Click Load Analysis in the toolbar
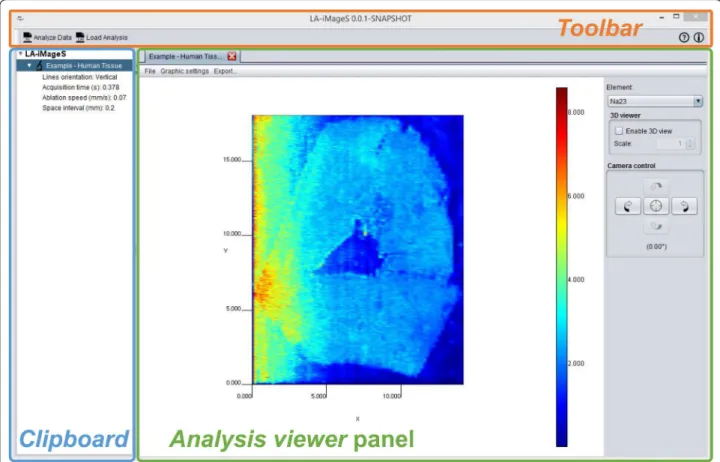The image size is (720, 462). tap(101, 37)
